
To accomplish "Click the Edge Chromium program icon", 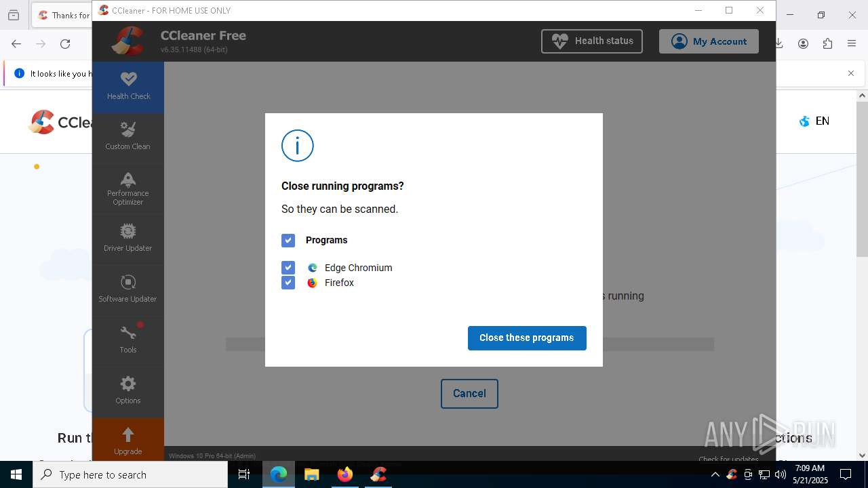I will point(312,268).
